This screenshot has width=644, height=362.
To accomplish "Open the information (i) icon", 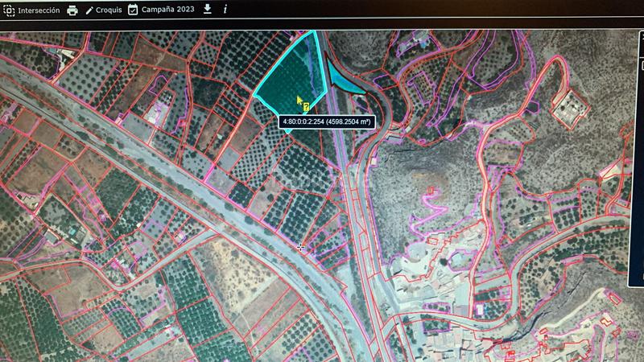I will (225, 9).
